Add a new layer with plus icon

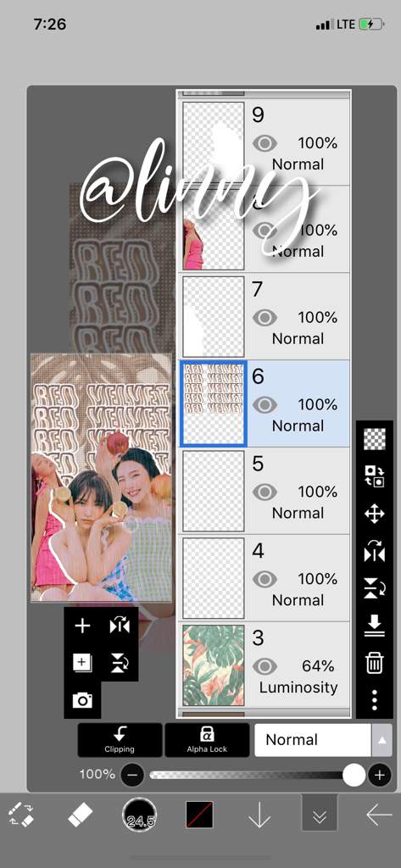82,626
